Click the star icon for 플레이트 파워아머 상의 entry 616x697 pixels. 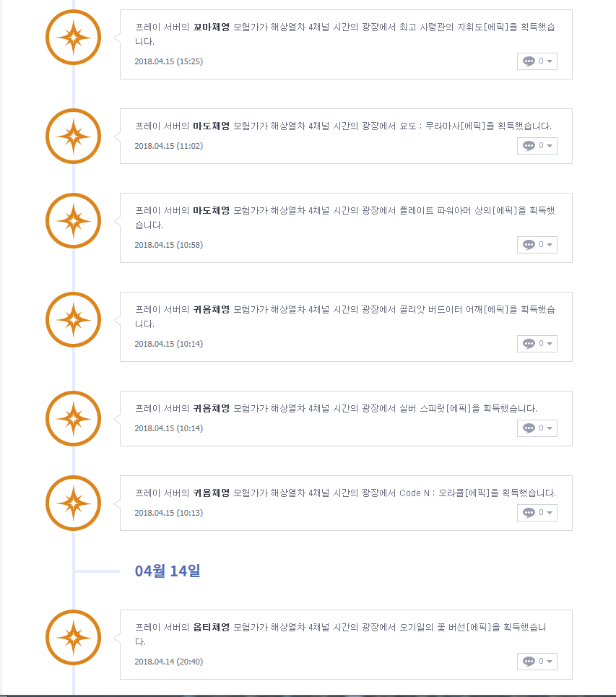coord(73,221)
